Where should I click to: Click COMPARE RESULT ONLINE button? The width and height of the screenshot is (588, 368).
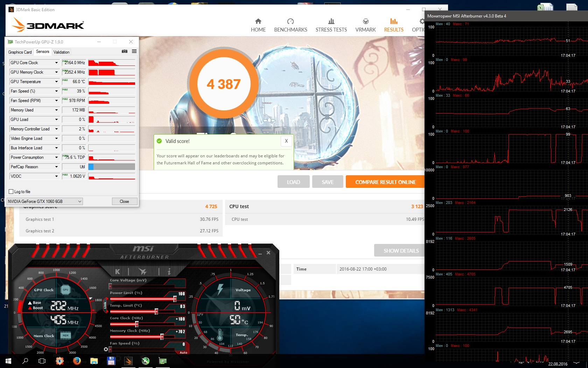tap(385, 182)
